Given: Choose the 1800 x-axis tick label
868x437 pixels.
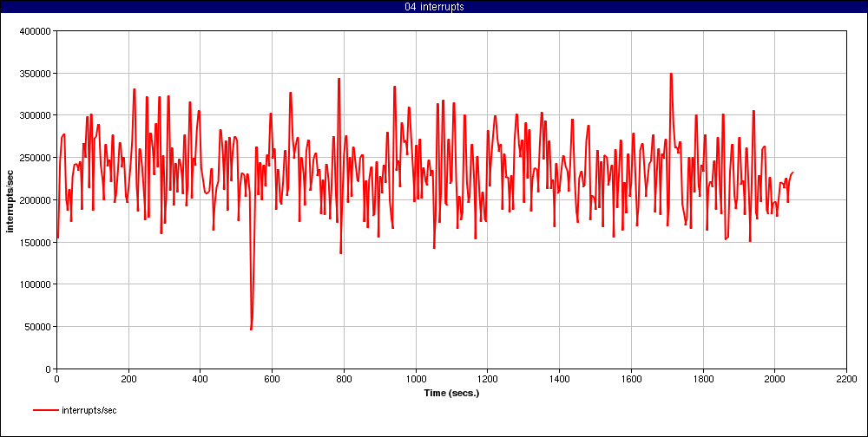Looking at the screenshot, I should tap(703, 378).
